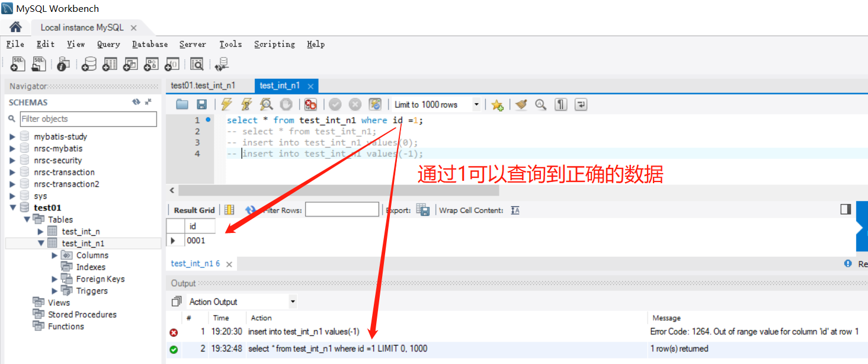This screenshot has width=868, height=364.
Task: Expand the nrsc-security schema
Action: pos(12,161)
